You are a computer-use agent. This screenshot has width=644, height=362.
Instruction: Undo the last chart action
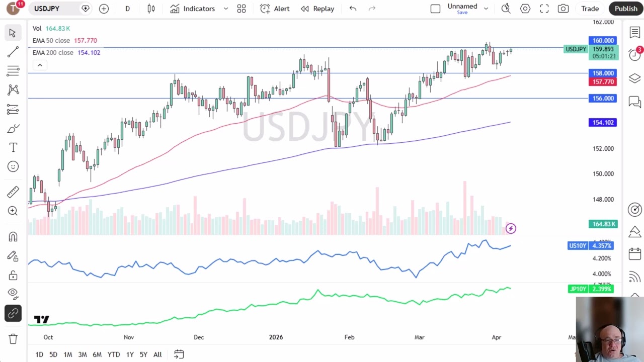(353, 9)
